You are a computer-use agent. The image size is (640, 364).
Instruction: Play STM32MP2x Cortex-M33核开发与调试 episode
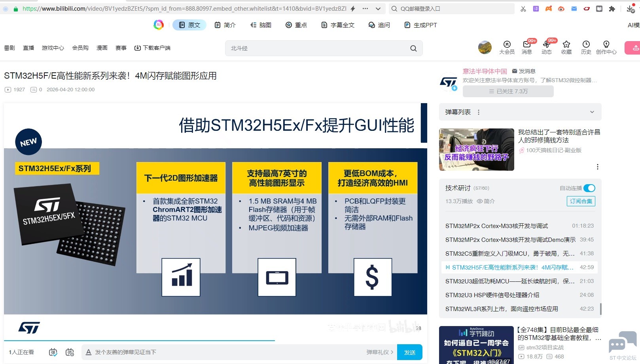point(520,226)
